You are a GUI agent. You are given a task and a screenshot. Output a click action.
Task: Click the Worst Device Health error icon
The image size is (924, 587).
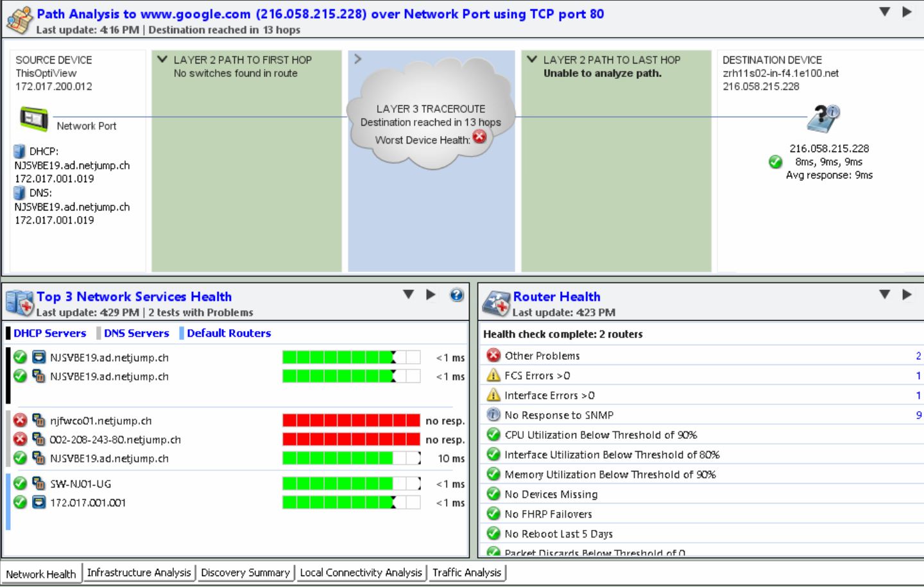click(479, 137)
